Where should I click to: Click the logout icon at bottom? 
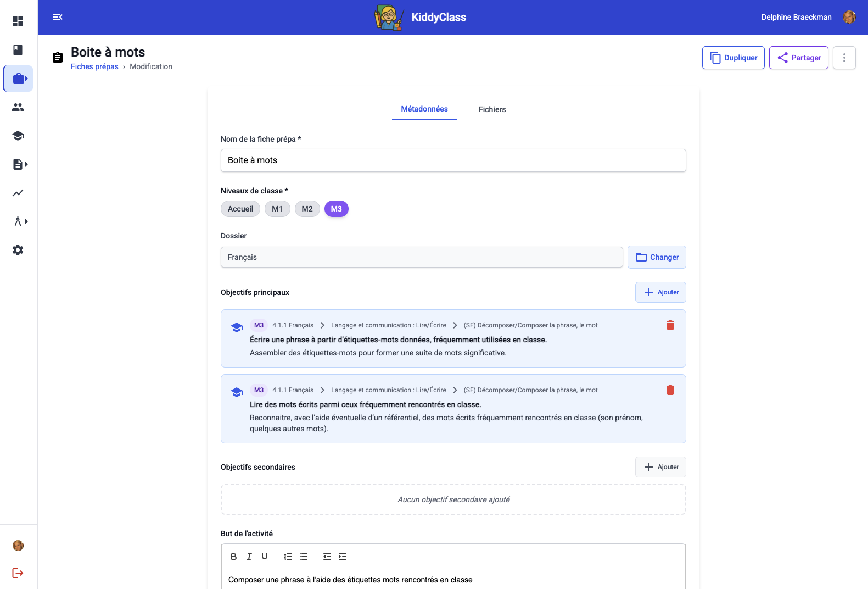point(18,573)
